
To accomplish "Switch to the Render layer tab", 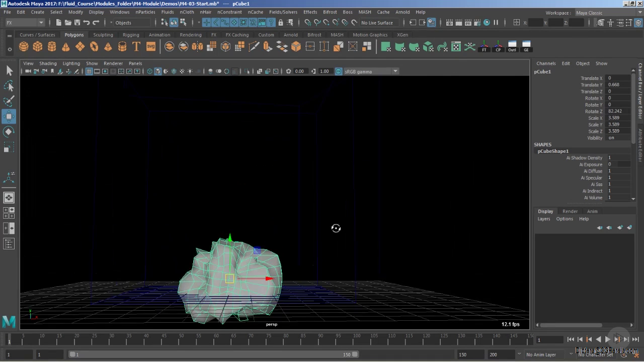I will [570, 211].
